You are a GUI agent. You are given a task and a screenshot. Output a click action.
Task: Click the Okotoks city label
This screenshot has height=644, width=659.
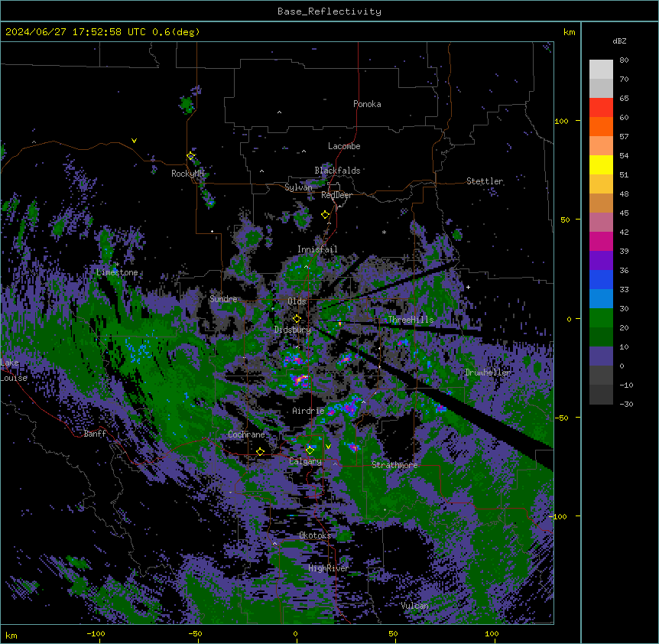315,535
